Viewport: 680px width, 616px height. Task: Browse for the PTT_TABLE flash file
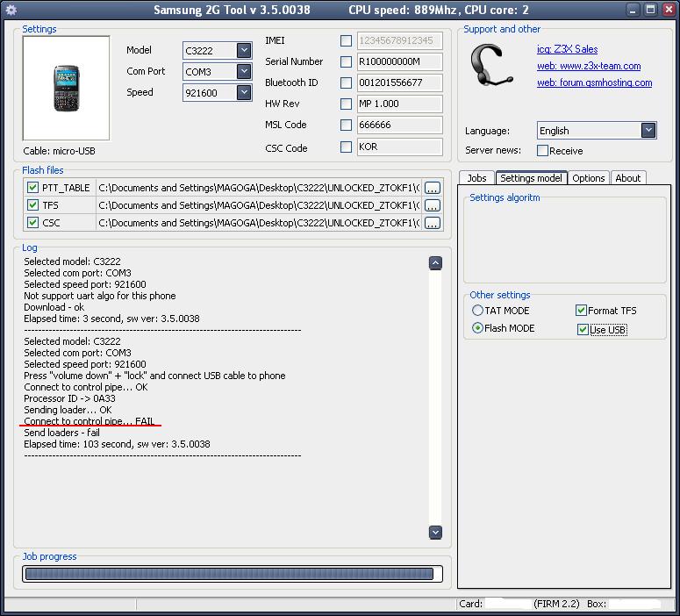tap(433, 188)
